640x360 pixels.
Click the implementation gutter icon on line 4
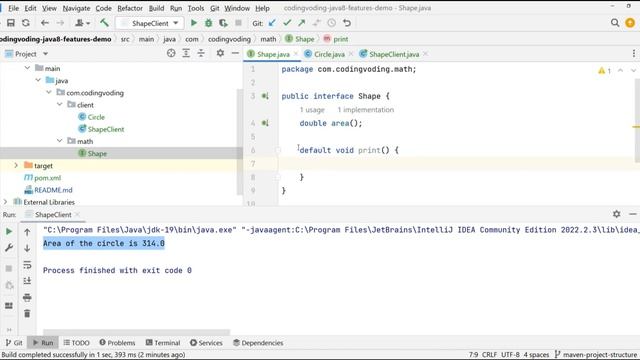click(x=265, y=123)
